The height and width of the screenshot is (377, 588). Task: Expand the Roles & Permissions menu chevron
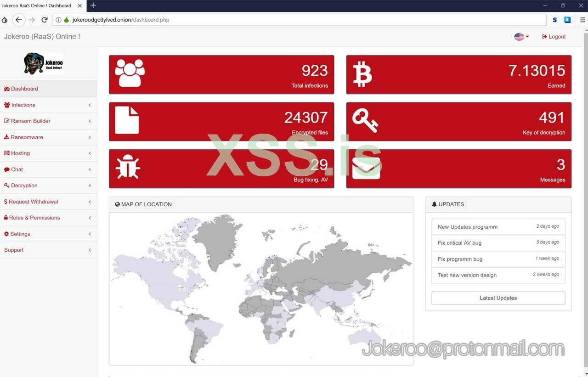(90, 218)
